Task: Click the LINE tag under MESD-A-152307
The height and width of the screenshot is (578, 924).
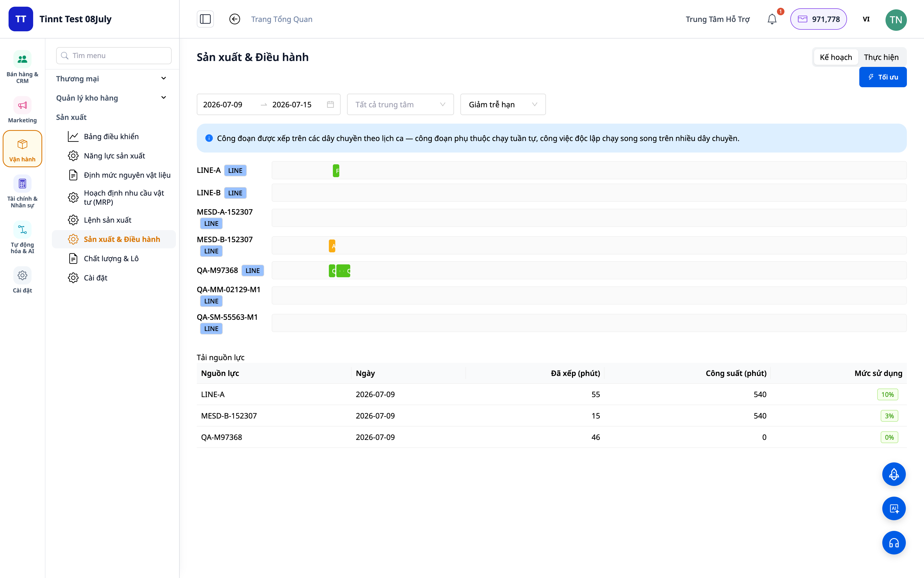Action: point(211,224)
